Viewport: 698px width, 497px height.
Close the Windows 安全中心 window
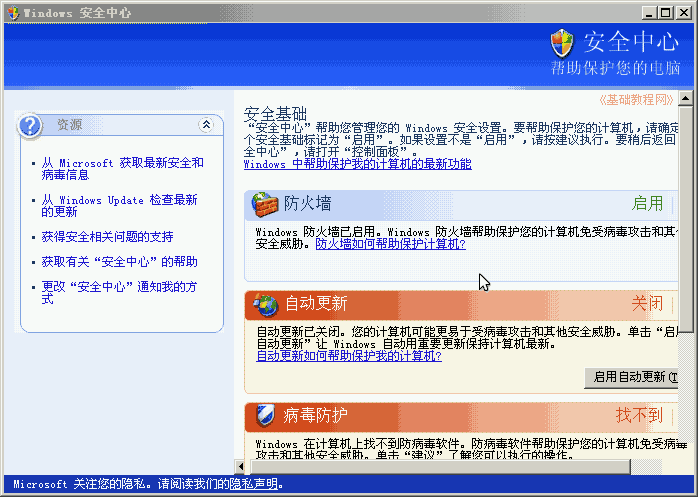click(683, 13)
